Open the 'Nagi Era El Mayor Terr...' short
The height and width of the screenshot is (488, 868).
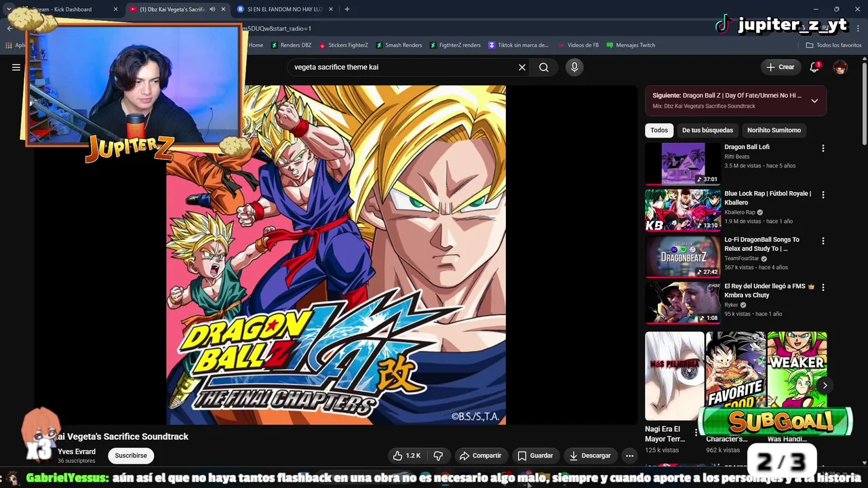pos(674,375)
